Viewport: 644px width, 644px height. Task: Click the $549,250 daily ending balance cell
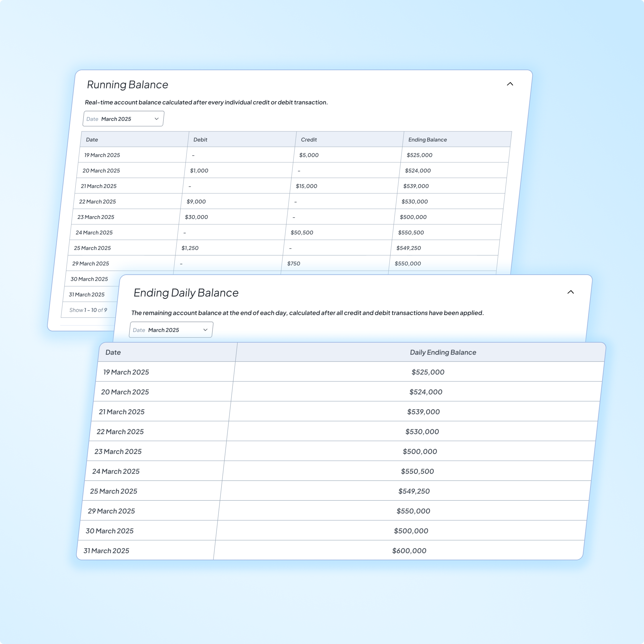tap(414, 491)
